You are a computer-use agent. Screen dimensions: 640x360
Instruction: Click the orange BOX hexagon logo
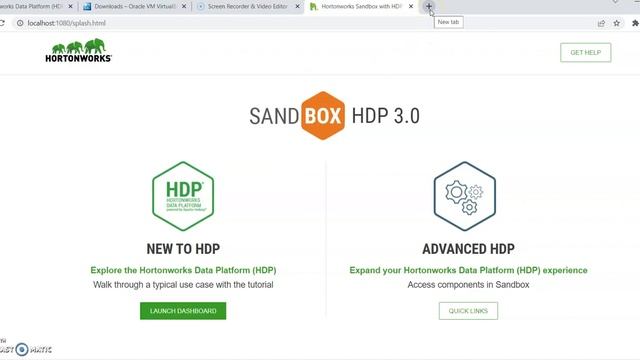323,116
